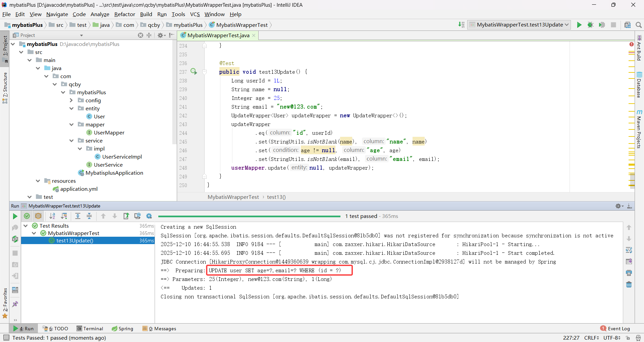Start debugging with the bug icon

(x=590, y=25)
